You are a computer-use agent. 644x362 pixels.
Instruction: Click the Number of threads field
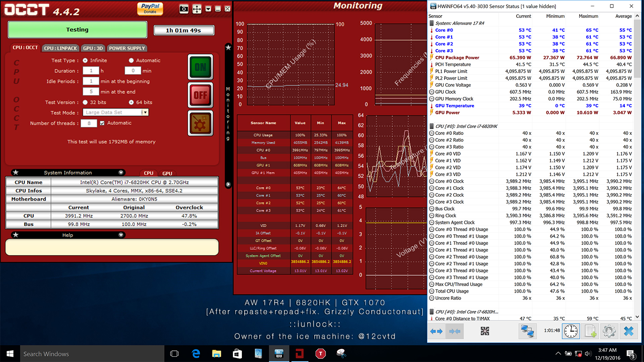[89, 123]
